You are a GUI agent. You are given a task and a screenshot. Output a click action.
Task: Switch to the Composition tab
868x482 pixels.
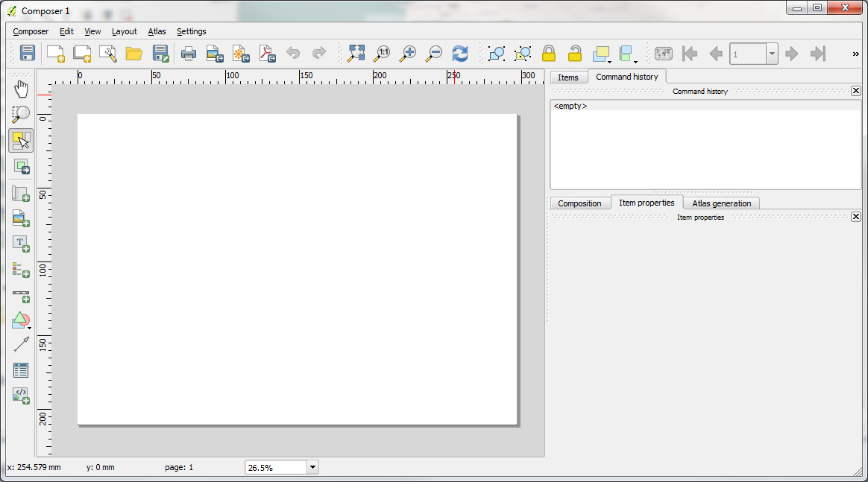click(x=579, y=203)
